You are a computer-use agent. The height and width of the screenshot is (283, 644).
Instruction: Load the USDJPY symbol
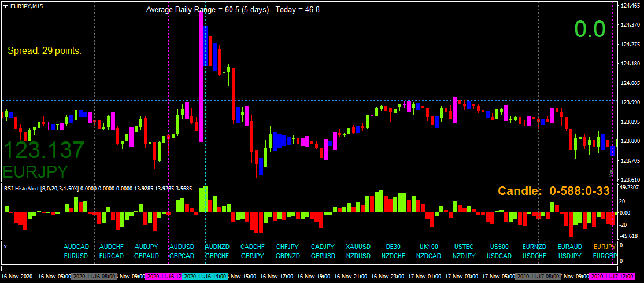tap(569, 256)
